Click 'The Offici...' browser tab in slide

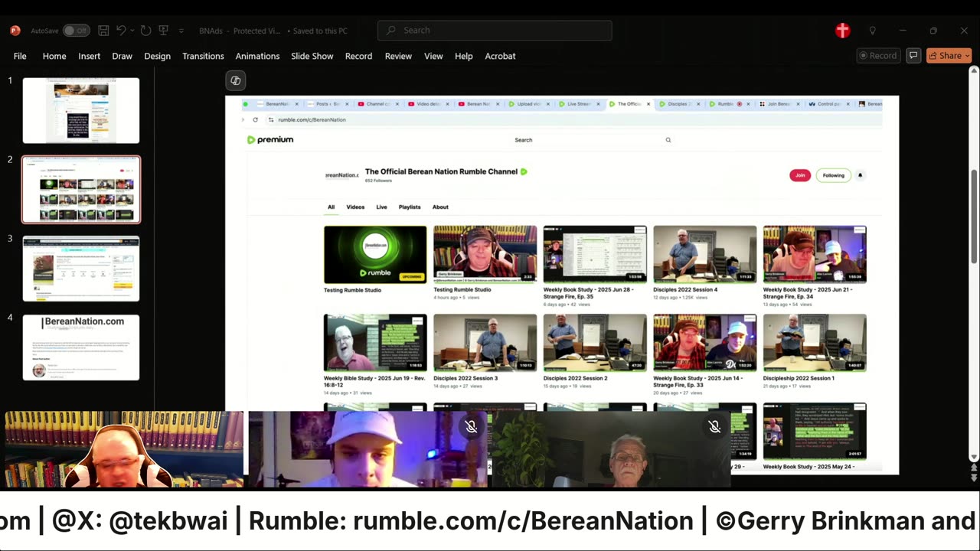click(x=629, y=104)
